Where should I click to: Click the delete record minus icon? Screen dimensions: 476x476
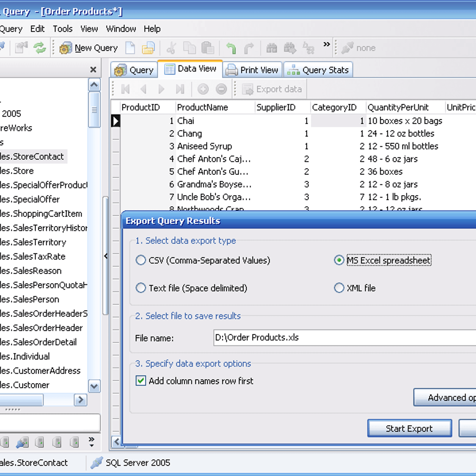tap(221, 89)
